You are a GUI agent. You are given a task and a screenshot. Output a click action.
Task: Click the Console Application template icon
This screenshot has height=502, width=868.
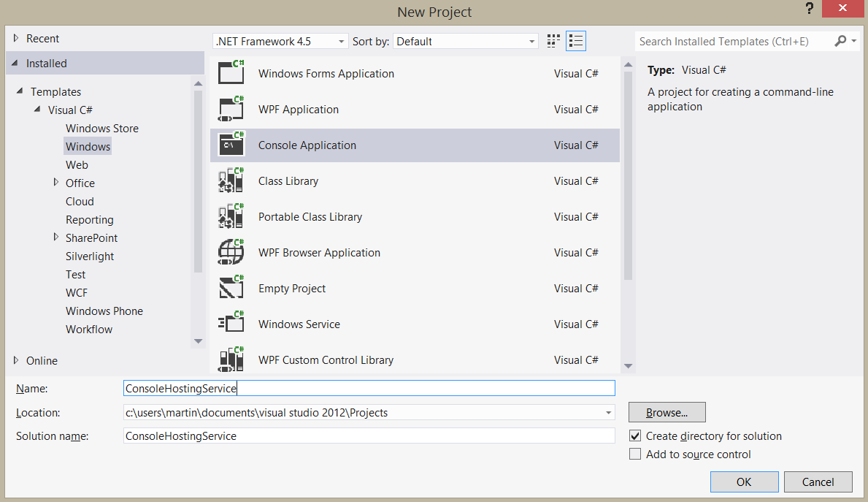(231, 145)
